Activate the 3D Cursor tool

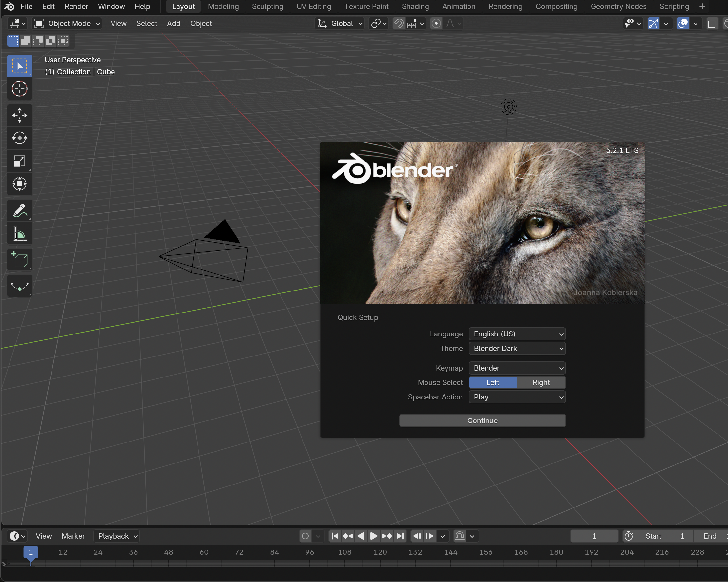[x=20, y=89]
